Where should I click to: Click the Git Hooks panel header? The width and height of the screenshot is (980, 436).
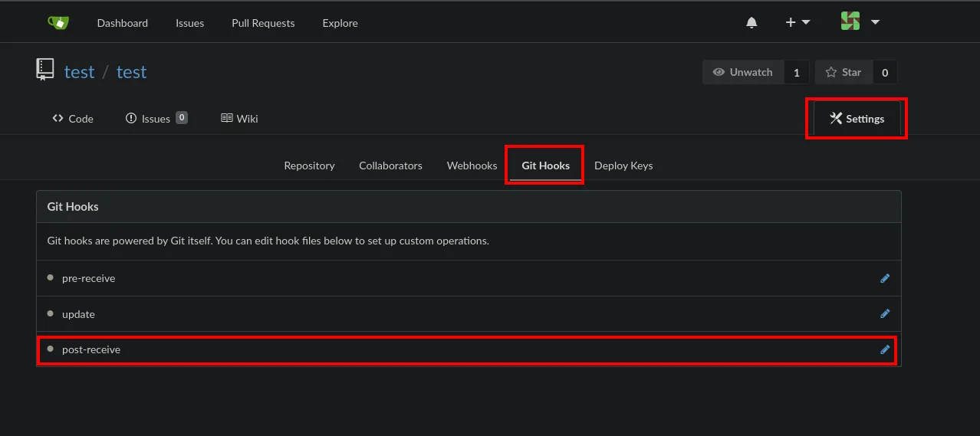469,207
